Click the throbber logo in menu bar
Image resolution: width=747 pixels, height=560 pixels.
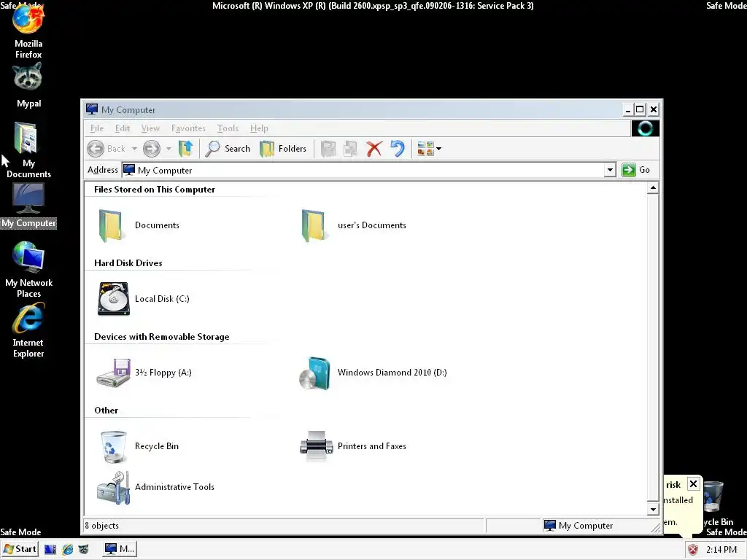[x=645, y=128]
